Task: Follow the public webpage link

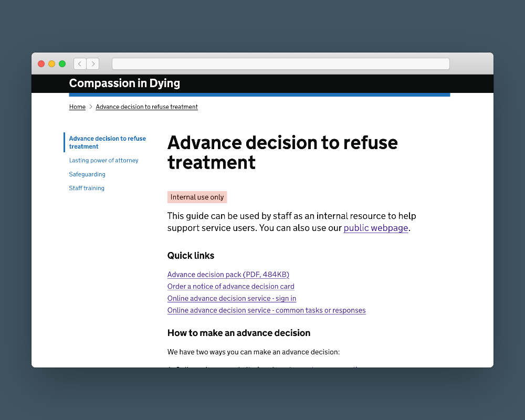Action: (x=375, y=228)
